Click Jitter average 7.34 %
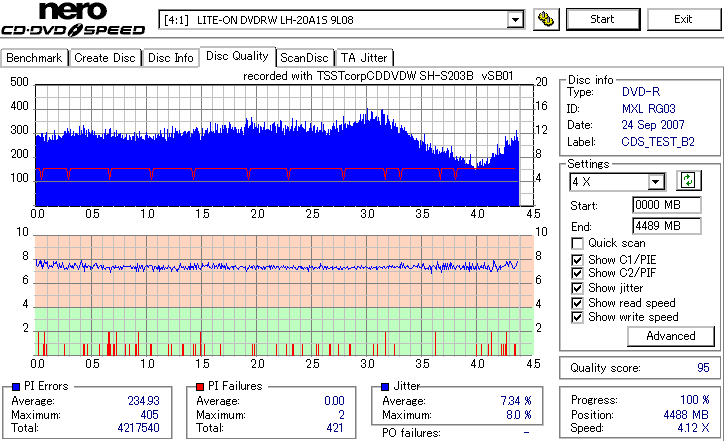724x441 pixels. pos(516,401)
